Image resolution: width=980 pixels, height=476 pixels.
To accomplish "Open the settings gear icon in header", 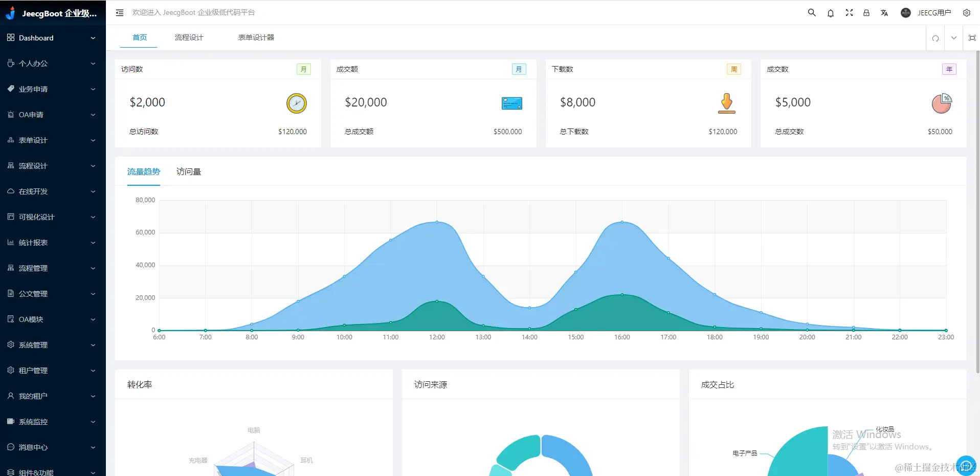I will [x=967, y=13].
